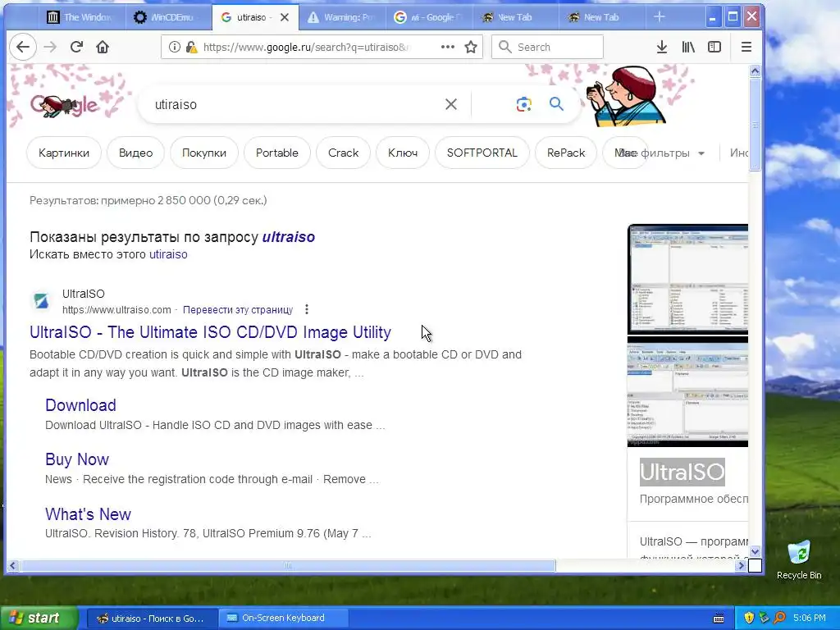Click the forward navigation arrow
This screenshot has height=630, width=840.
(50, 47)
